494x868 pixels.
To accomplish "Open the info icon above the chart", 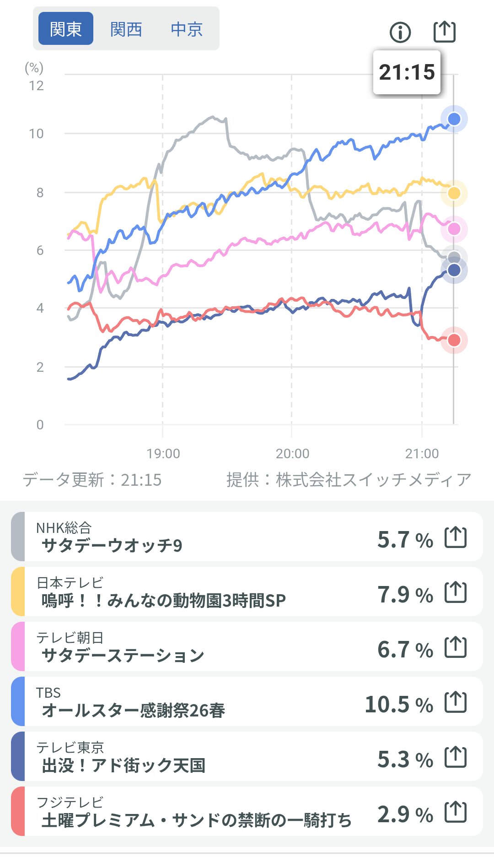I will [400, 33].
